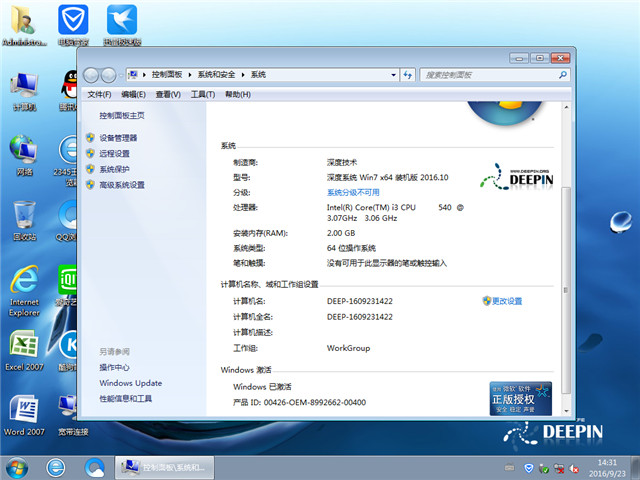
Task: Click the network tray icon with red X
Action: (x=559, y=468)
